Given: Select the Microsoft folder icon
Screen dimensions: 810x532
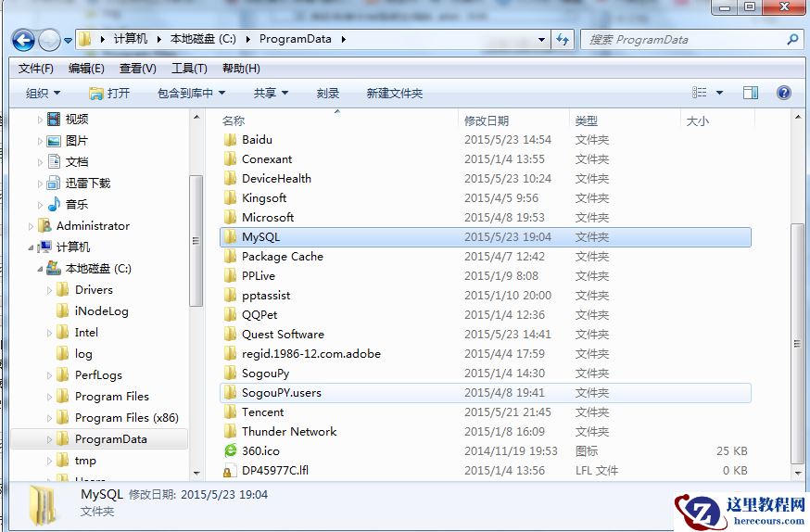Looking at the screenshot, I should coord(230,218).
